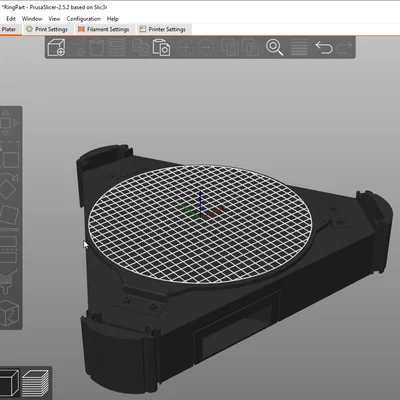Switch to the sliced layers preview view
Viewport: 400px width, 400px height.
pyautogui.click(x=35, y=383)
